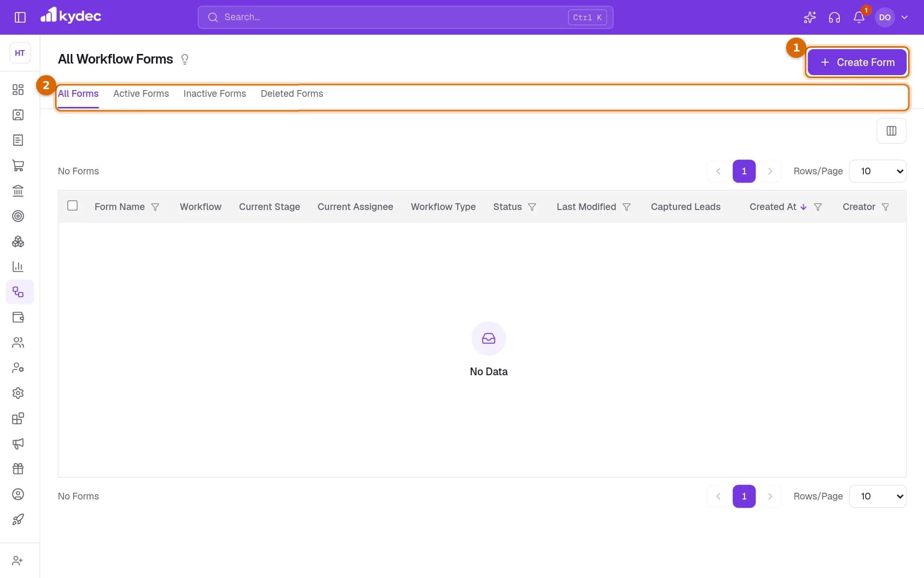This screenshot has width=924, height=578.
Task: Open notifications bell
Action: [x=859, y=17]
